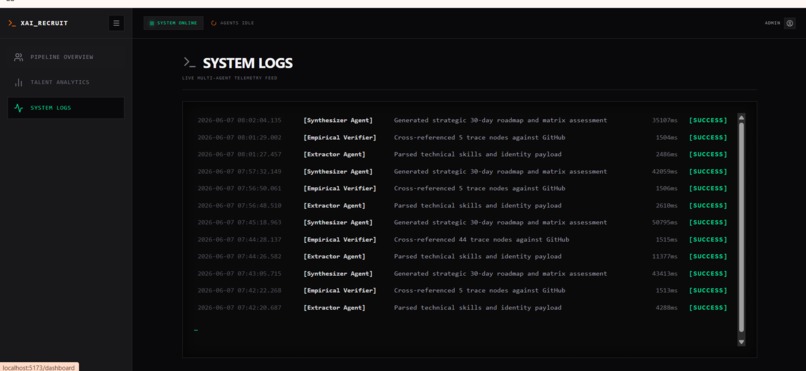
Task: Click the 4288ms duration value
Action: coord(667,308)
